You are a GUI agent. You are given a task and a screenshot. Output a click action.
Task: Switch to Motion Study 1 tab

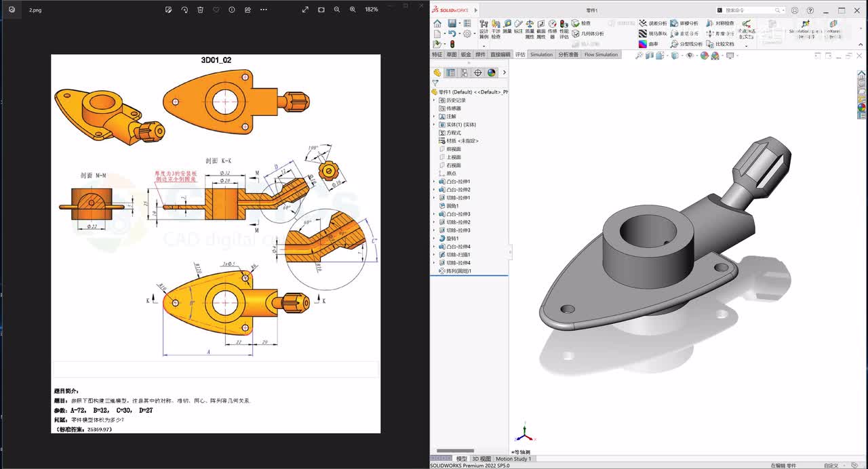(x=513, y=459)
